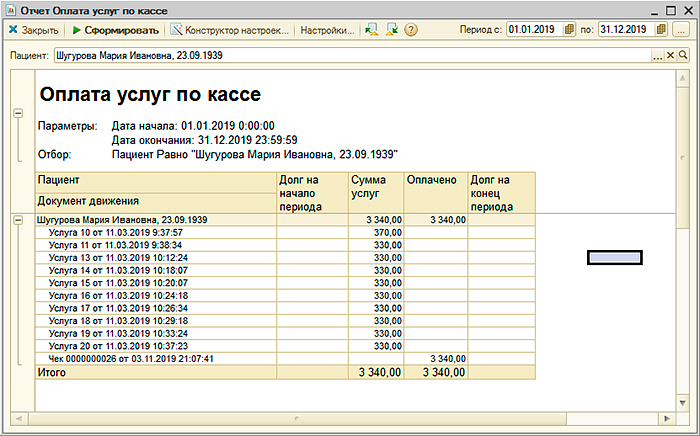Screen dimensions: 700x436
Task: Click the Период с date field
Action: pyautogui.click(x=533, y=30)
